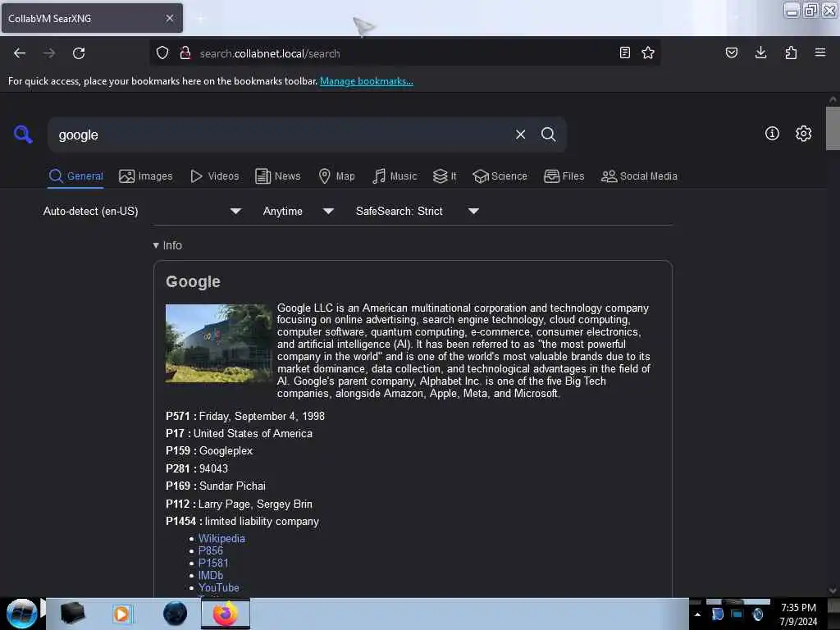Open the P1581 link
This screenshot has height=630, width=840.
pyautogui.click(x=213, y=563)
